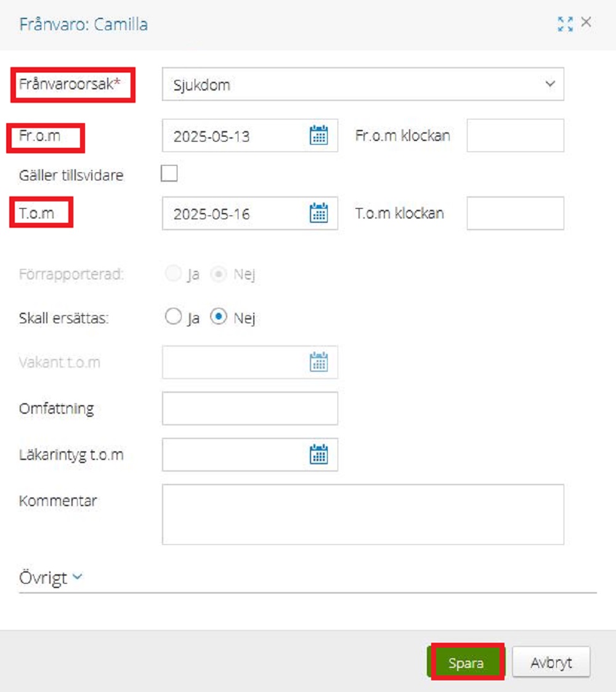Open calendar picker for Läkarintyg t.o.m

coord(318,455)
